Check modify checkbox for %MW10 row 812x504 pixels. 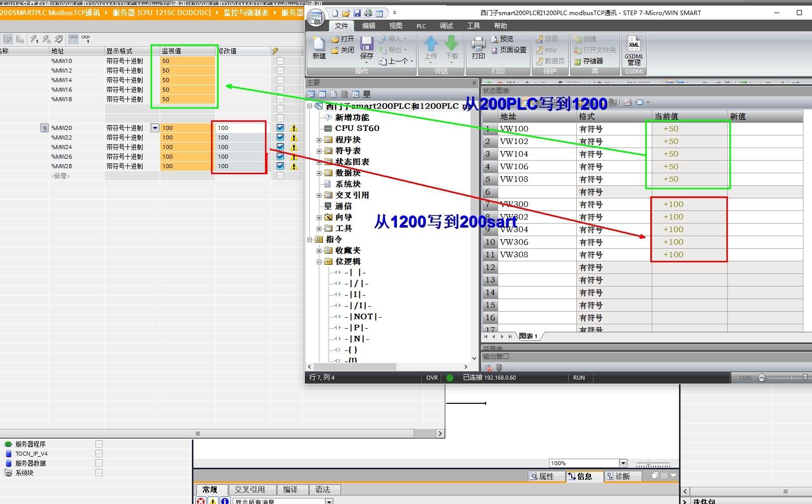[x=280, y=61]
